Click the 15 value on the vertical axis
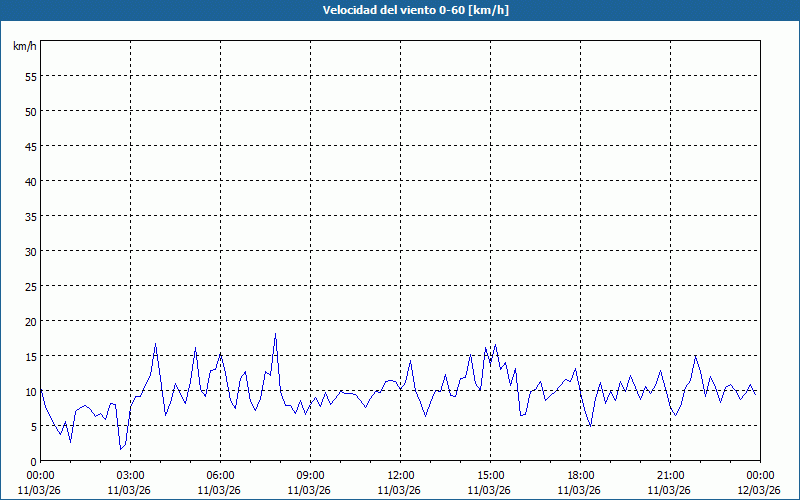The image size is (800, 500). 31,356
